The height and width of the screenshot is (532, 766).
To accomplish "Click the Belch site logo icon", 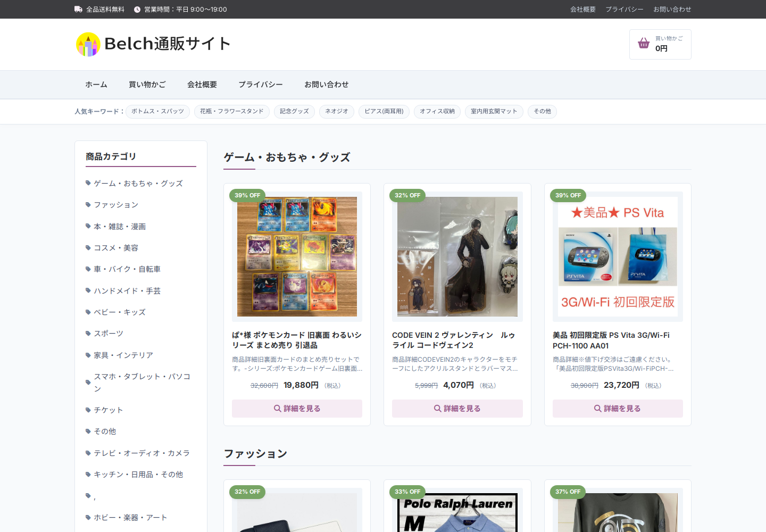I will point(88,44).
